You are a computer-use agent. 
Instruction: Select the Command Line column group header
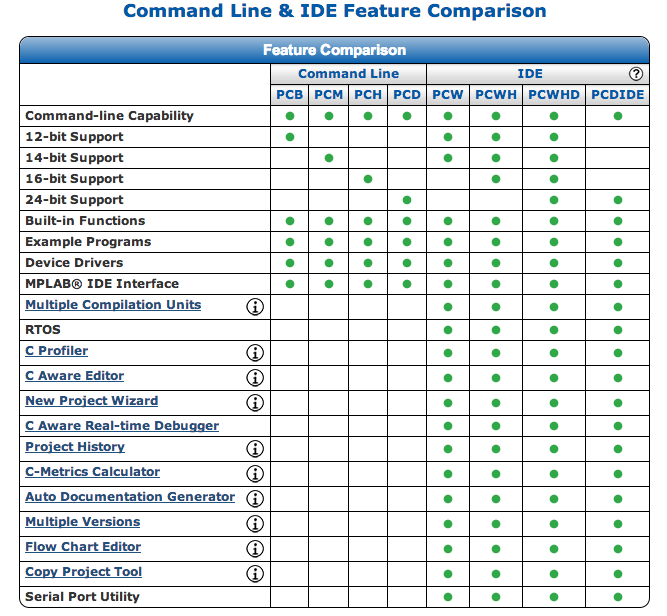(348, 74)
